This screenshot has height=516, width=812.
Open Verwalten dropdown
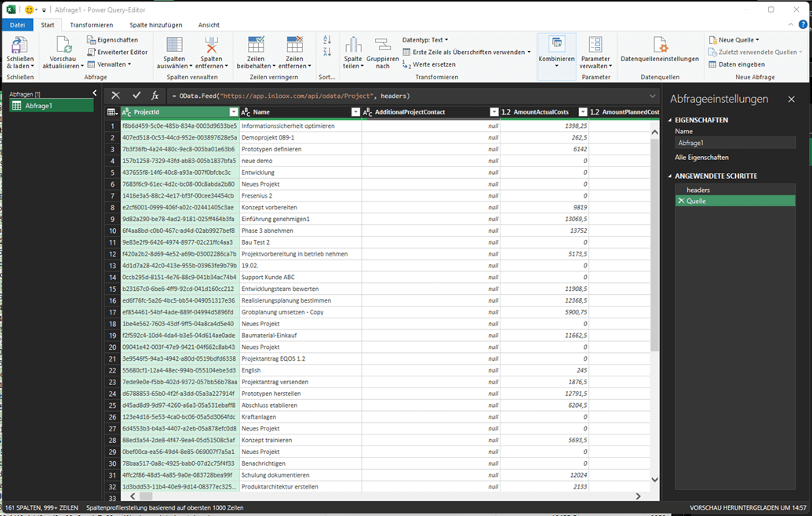click(x=109, y=64)
